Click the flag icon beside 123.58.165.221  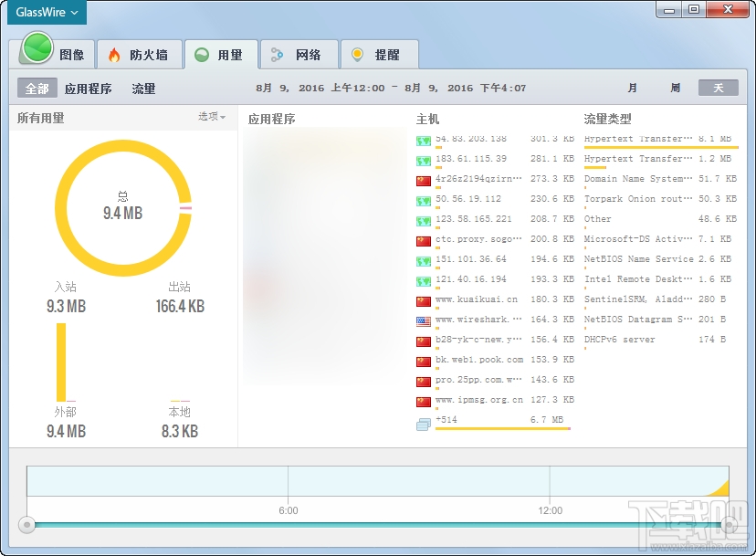pos(424,221)
